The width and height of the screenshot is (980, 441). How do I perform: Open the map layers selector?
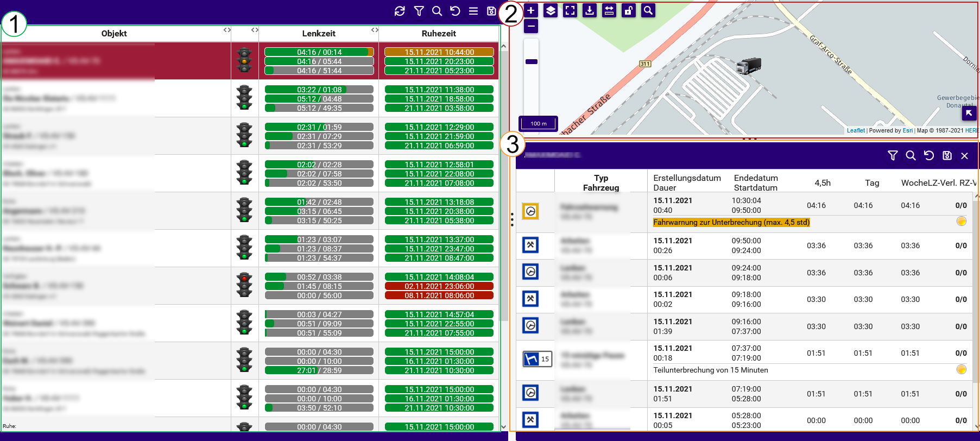(551, 10)
